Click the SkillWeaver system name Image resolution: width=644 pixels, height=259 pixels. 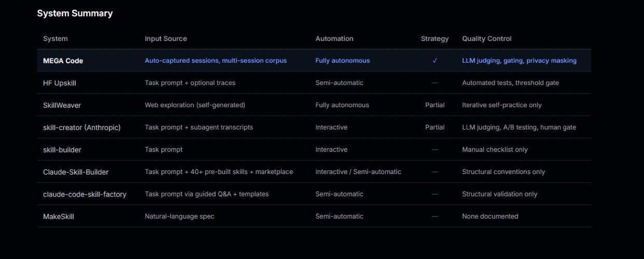62,105
